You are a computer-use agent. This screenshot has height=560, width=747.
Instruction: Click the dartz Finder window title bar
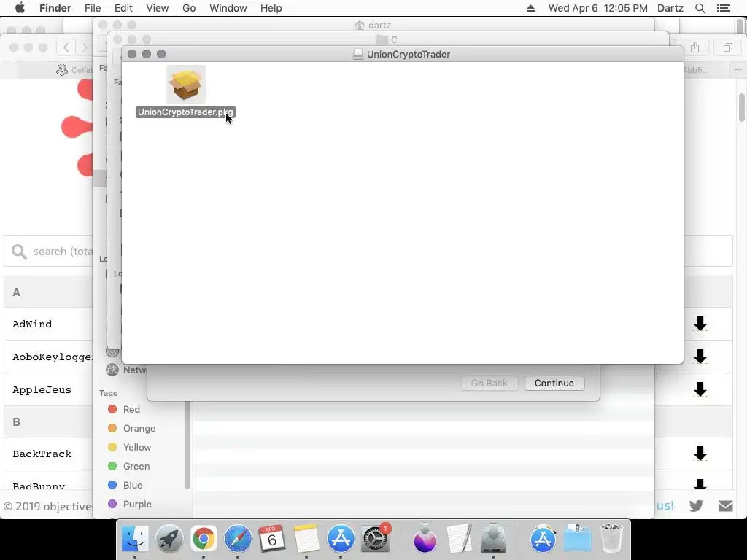373,25
